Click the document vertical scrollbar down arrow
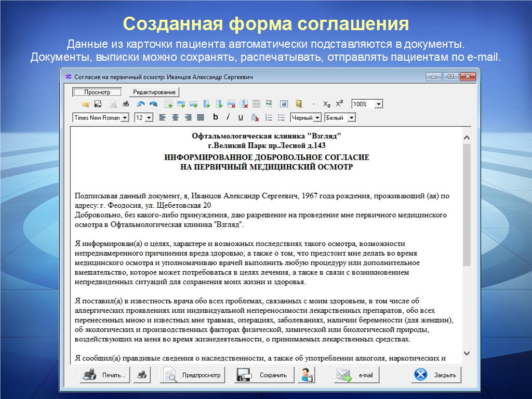 pyautogui.click(x=466, y=352)
